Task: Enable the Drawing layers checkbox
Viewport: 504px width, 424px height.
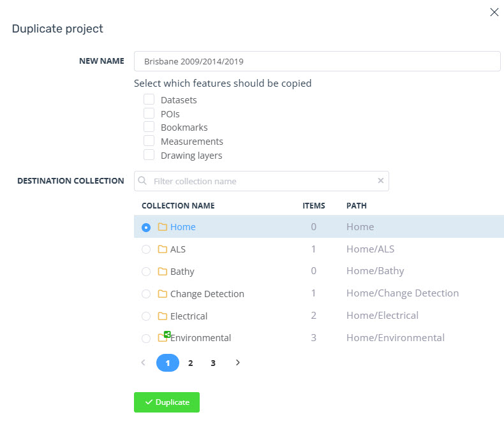Action: click(149, 155)
